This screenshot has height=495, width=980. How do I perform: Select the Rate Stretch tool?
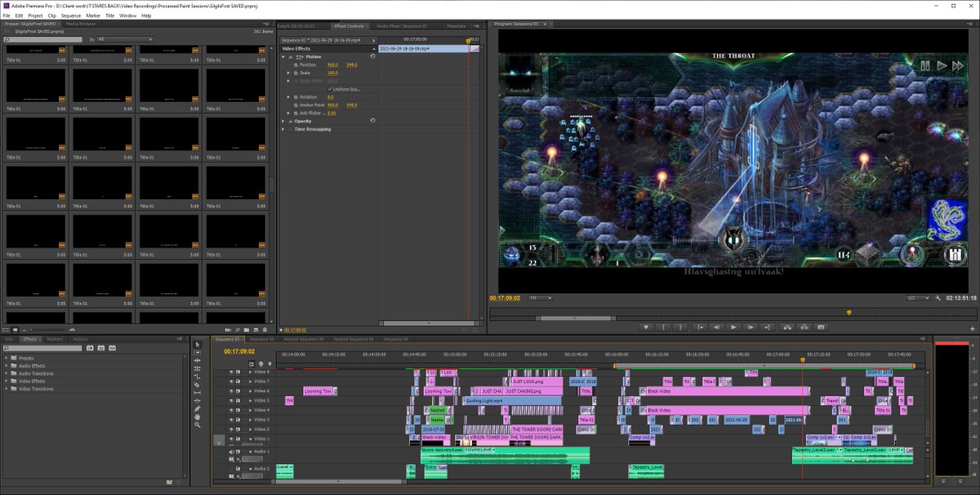198,377
